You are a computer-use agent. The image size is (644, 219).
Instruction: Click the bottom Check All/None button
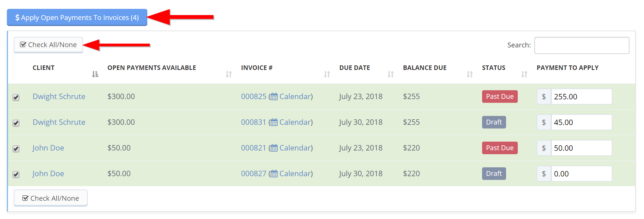[51, 198]
